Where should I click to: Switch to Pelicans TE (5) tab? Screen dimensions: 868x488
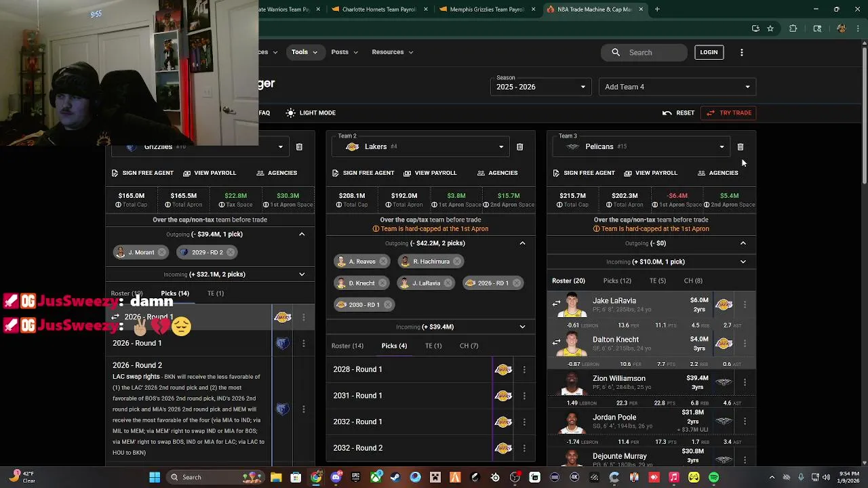[658, 281]
